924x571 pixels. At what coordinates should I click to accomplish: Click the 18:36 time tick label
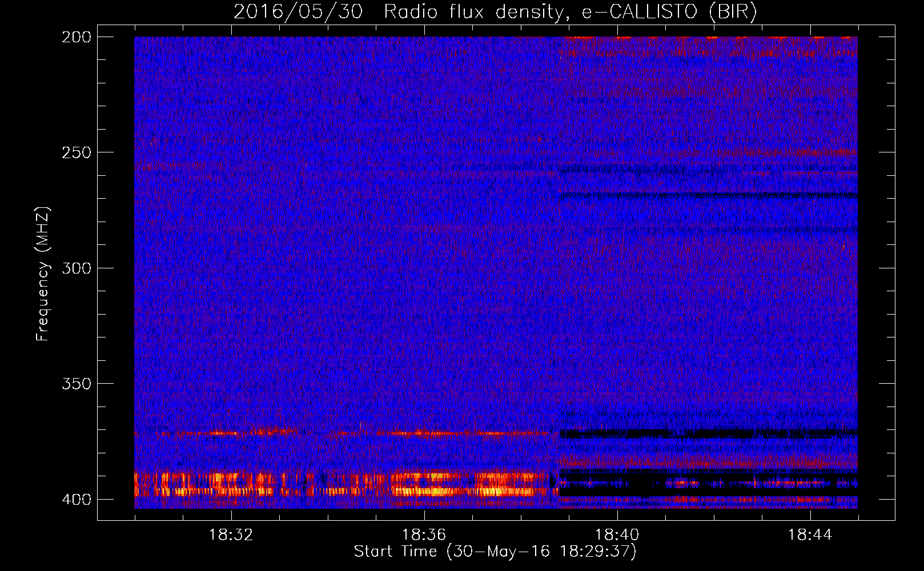(x=424, y=535)
